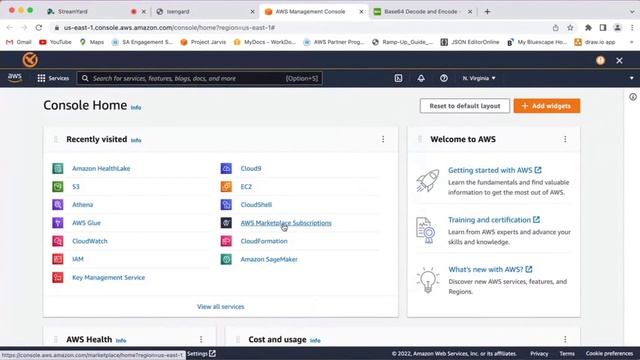Open Training and certification link
The height and width of the screenshot is (360, 640).
coord(494,220)
